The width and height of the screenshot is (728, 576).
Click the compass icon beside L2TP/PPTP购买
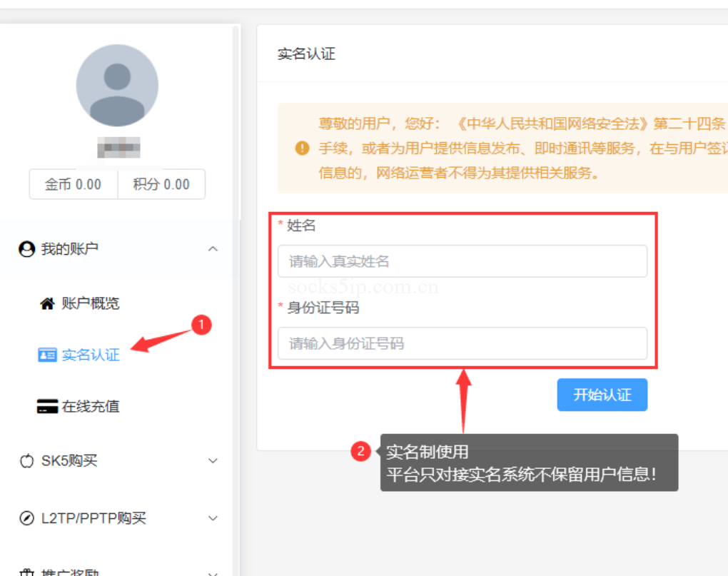[27, 518]
